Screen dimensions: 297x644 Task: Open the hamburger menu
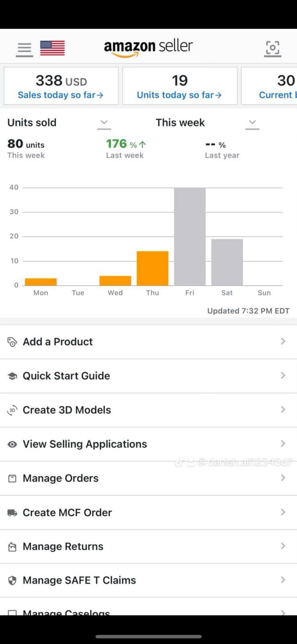25,49
